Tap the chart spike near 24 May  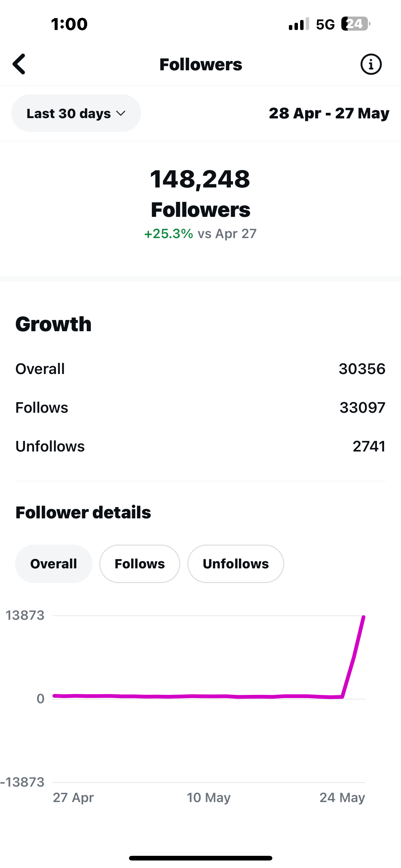[353, 656]
